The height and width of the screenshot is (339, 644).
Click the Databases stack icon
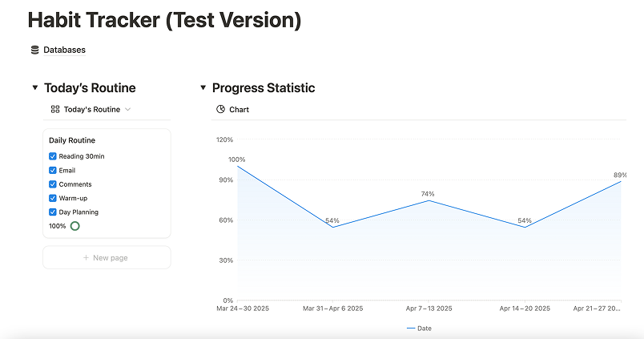tap(35, 50)
